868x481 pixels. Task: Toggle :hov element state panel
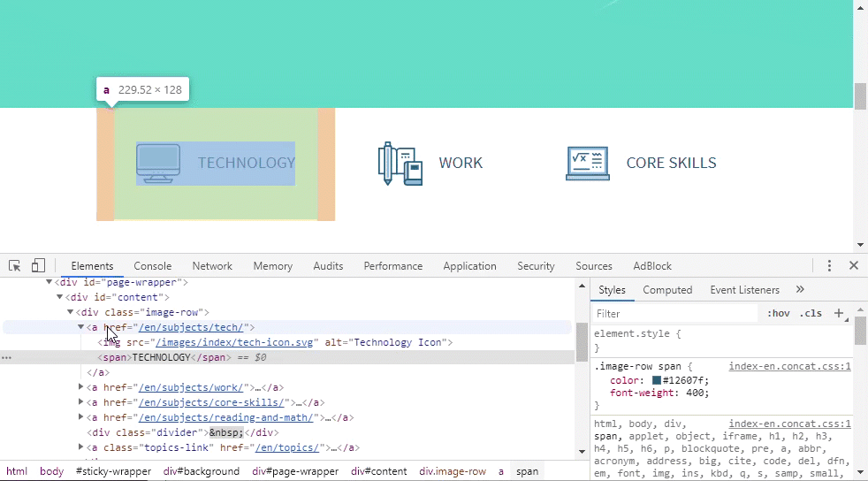pyautogui.click(x=778, y=314)
